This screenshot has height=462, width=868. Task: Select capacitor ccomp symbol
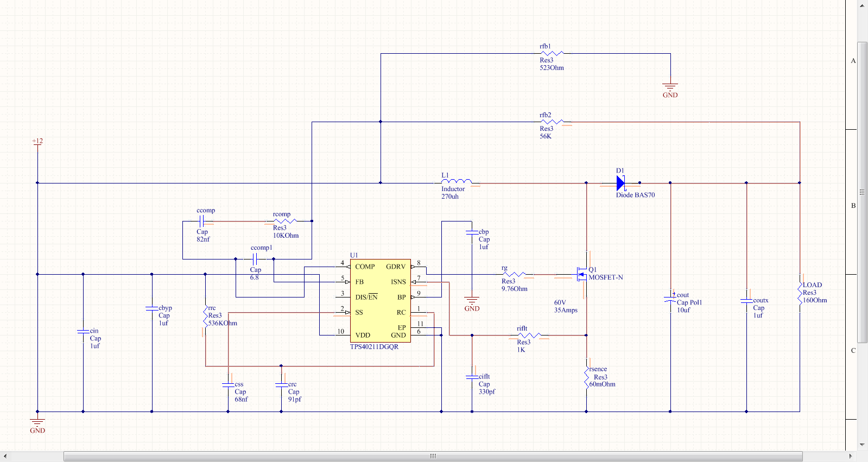point(201,221)
